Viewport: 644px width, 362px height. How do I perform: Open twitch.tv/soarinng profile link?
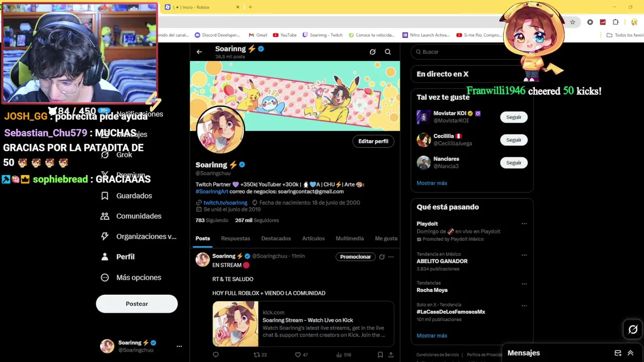point(225,203)
